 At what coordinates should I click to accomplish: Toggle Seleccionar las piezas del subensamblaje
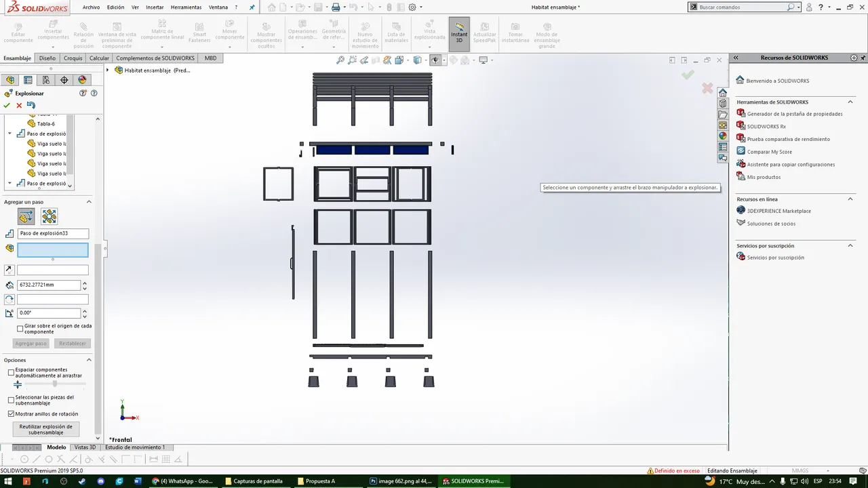11,400
